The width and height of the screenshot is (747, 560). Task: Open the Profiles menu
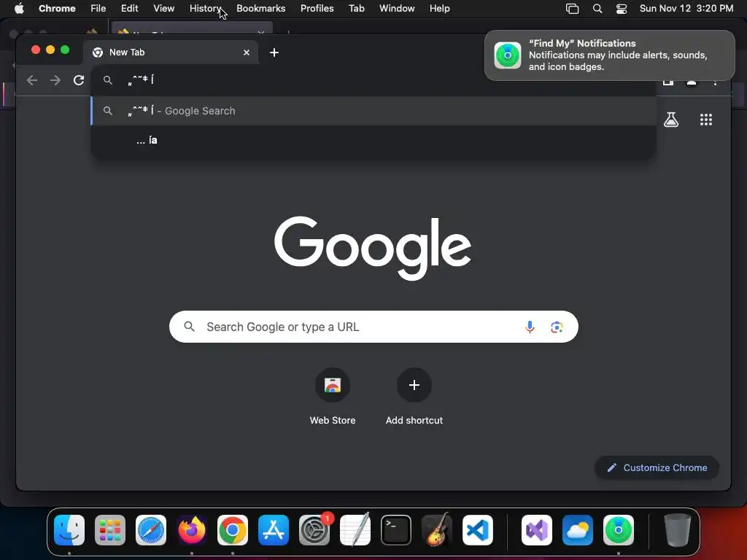tap(317, 9)
